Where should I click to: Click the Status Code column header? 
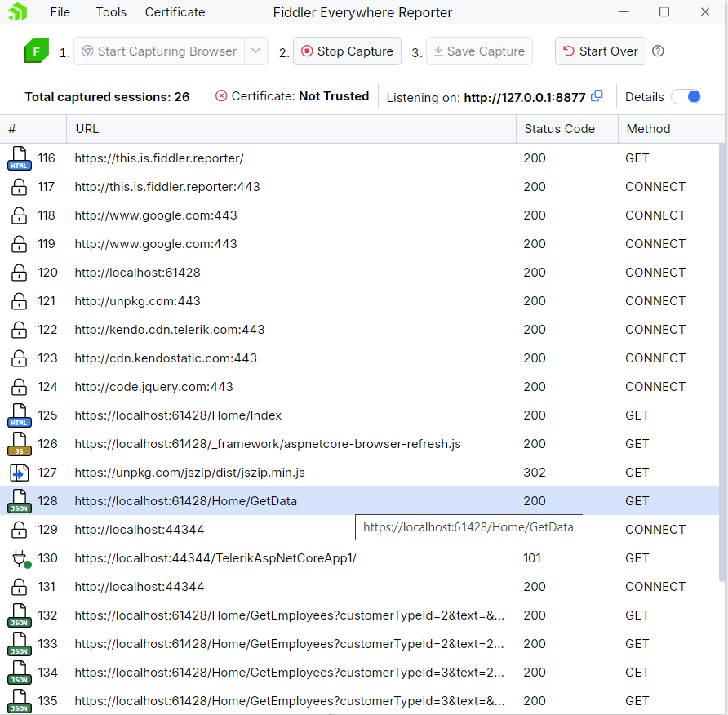(567, 129)
